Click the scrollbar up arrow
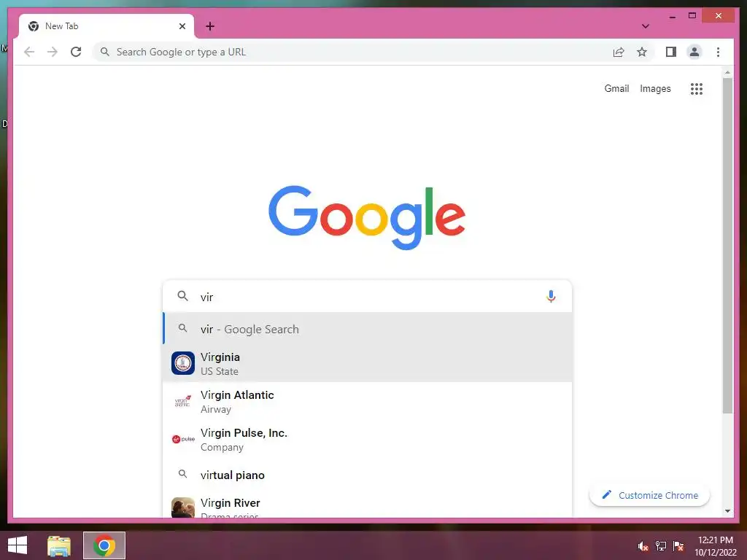This screenshot has width=747, height=560. 727,72
